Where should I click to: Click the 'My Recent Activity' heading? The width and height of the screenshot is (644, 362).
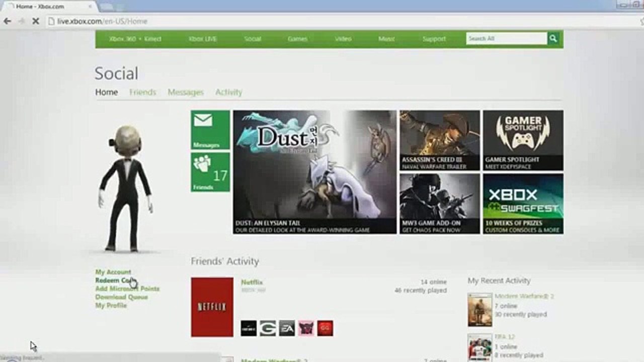click(499, 281)
